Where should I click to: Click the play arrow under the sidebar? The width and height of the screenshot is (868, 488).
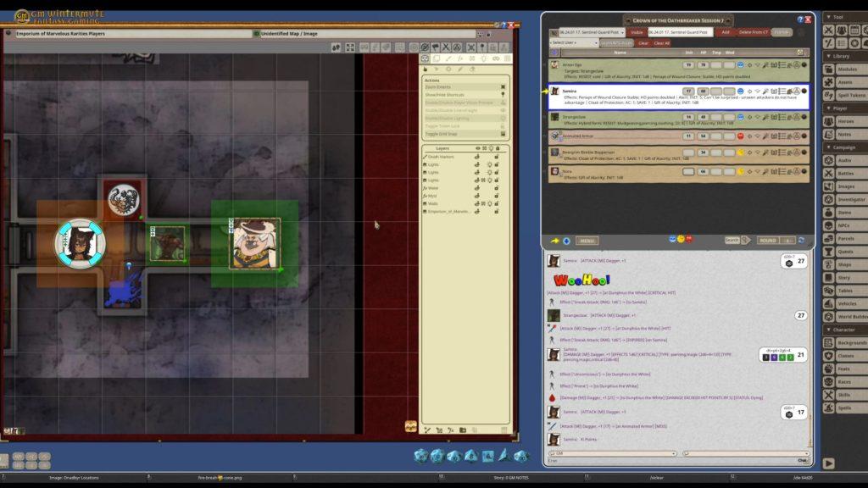click(x=829, y=463)
